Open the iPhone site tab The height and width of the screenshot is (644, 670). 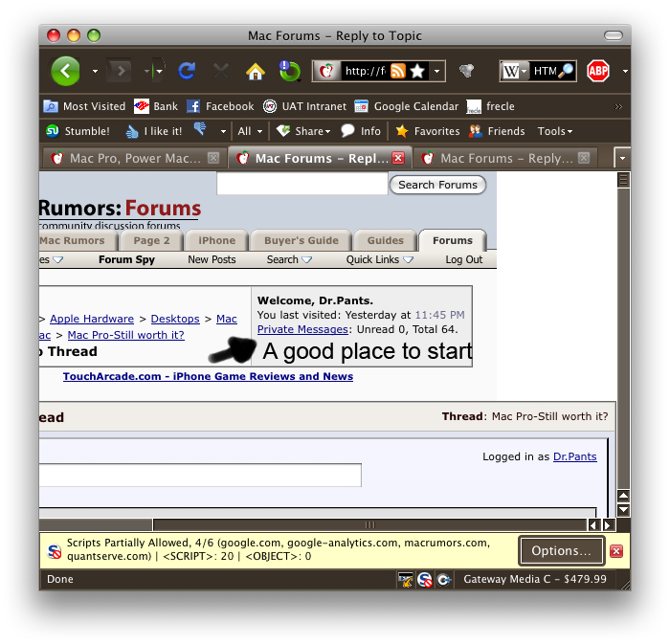[216, 240]
